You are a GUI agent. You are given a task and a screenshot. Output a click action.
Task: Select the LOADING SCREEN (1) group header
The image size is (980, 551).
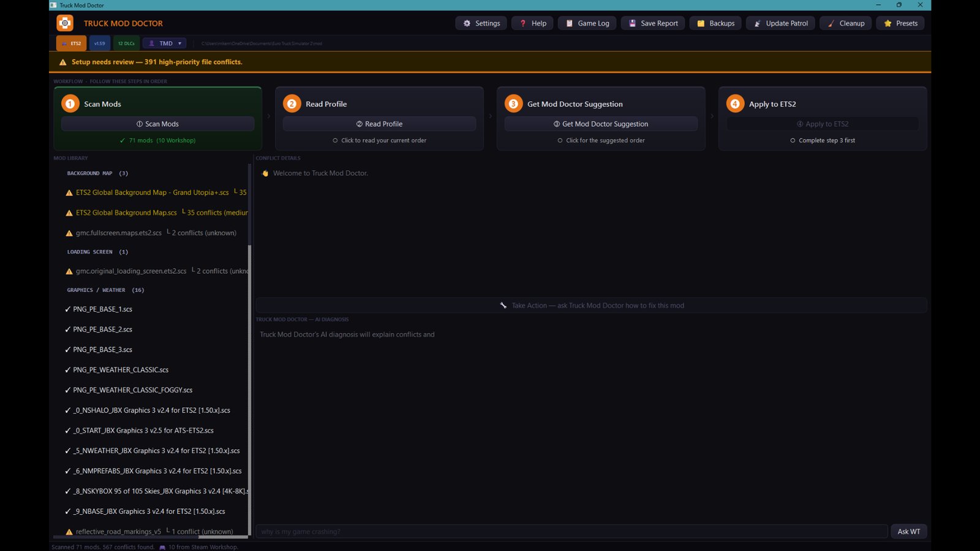(97, 252)
